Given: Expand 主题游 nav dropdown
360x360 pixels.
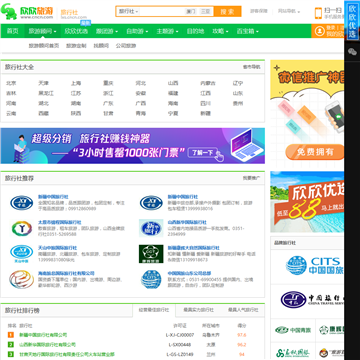Looking at the screenshot, I should point(167,31).
